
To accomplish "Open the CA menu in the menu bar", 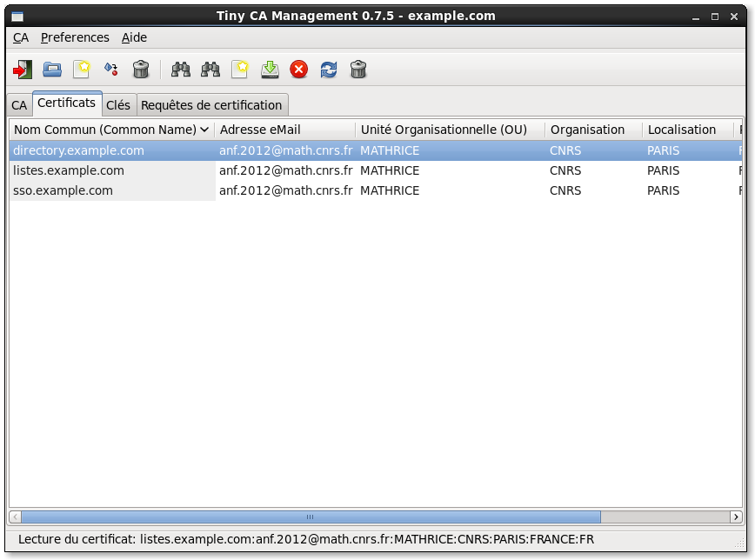I will click(21, 37).
